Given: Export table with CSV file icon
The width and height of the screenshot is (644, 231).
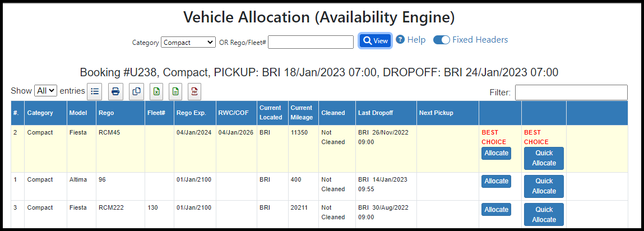Looking at the screenshot, I should coord(176,91).
